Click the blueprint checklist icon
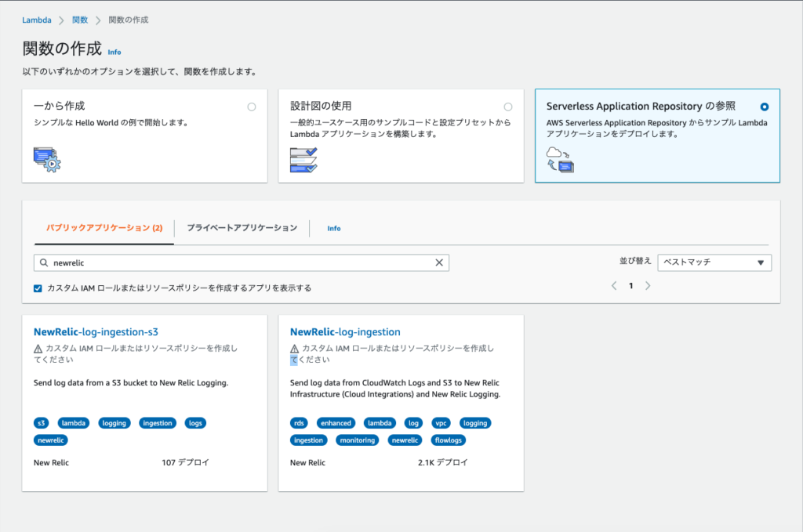This screenshot has height=532, width=803. pyautogui.click(x=303, y=160)
